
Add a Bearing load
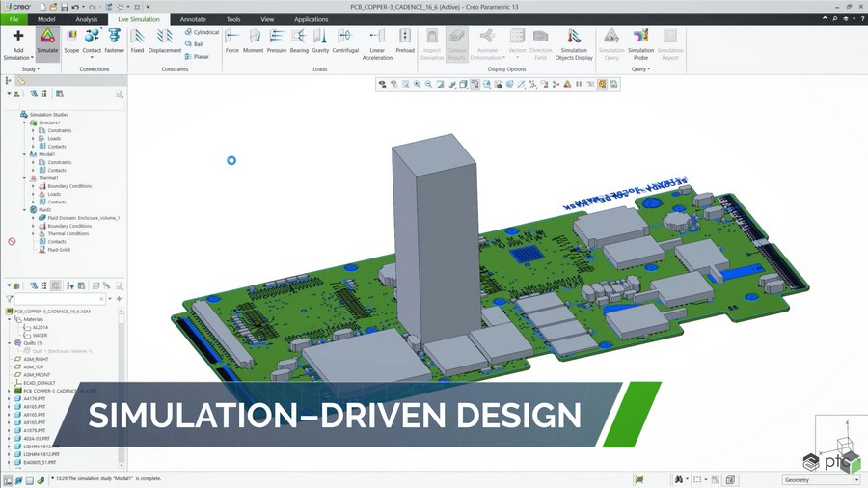tap(299, 41)
